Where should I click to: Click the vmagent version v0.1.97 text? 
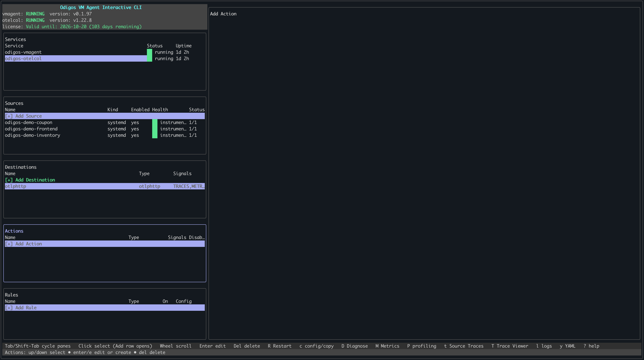[x=70, y=14]
